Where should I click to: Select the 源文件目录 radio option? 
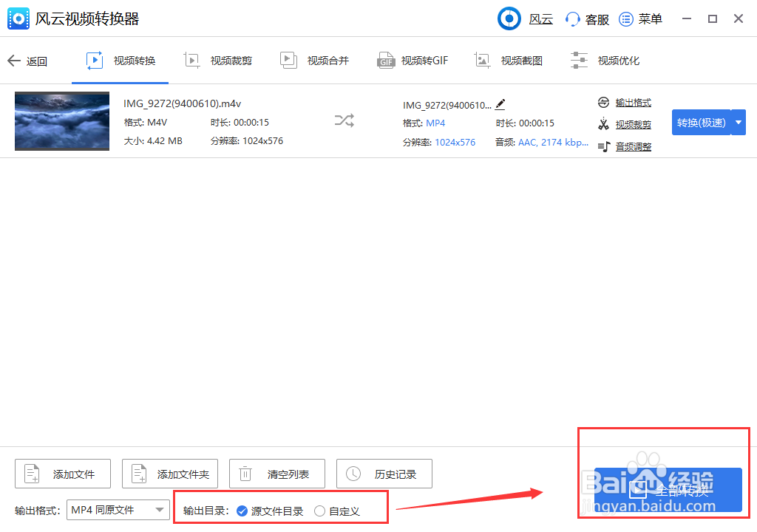(x=242, y=511)
